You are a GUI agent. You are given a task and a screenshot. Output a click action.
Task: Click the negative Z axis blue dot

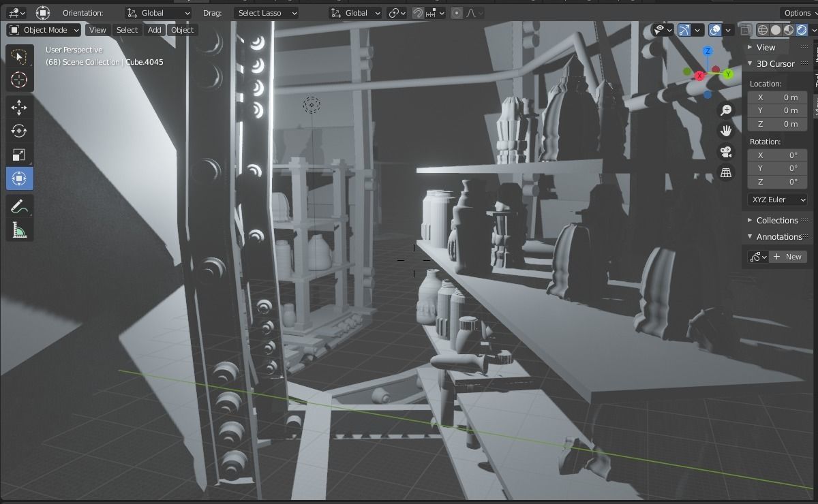pyautogui.click(x=708, y=95)
